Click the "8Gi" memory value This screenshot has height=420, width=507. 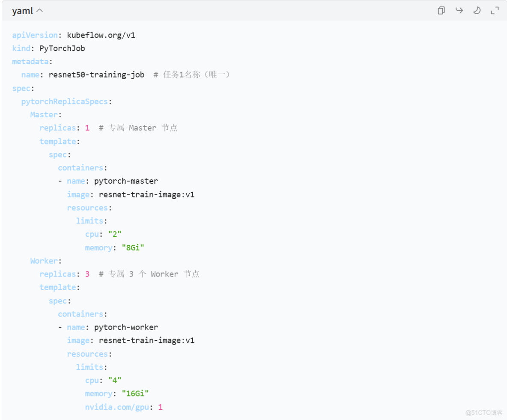point(133,247)
